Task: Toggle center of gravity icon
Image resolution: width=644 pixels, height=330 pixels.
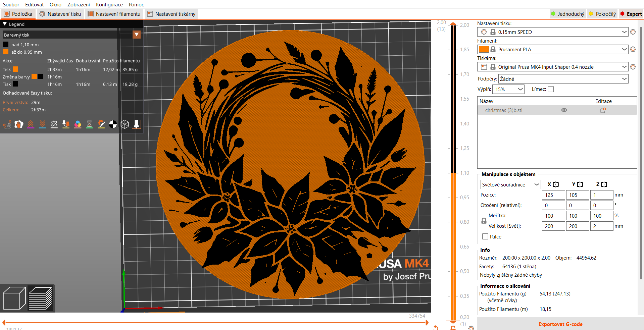Action: [x=113, y=124]
